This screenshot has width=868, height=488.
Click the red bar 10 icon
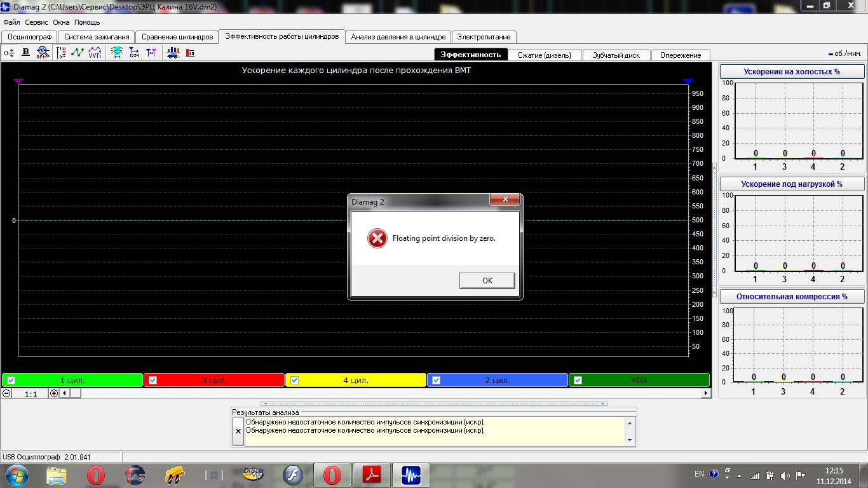[190, 53]
